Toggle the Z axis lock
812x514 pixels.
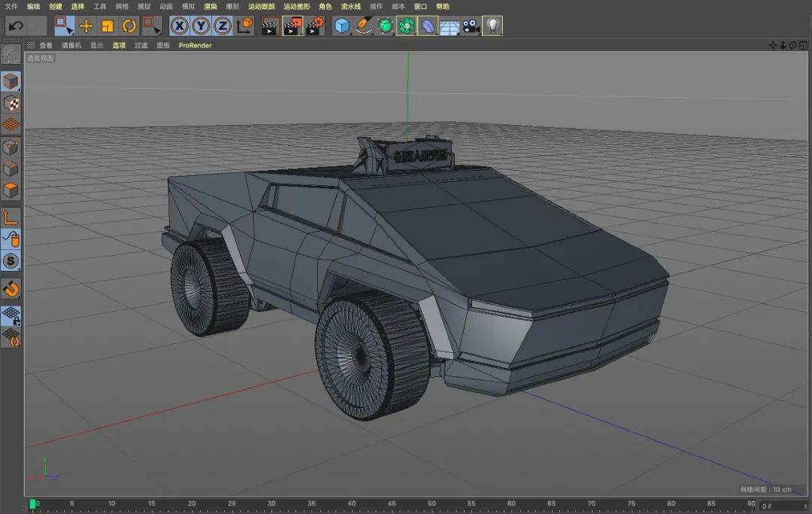(x=223, y=26)
